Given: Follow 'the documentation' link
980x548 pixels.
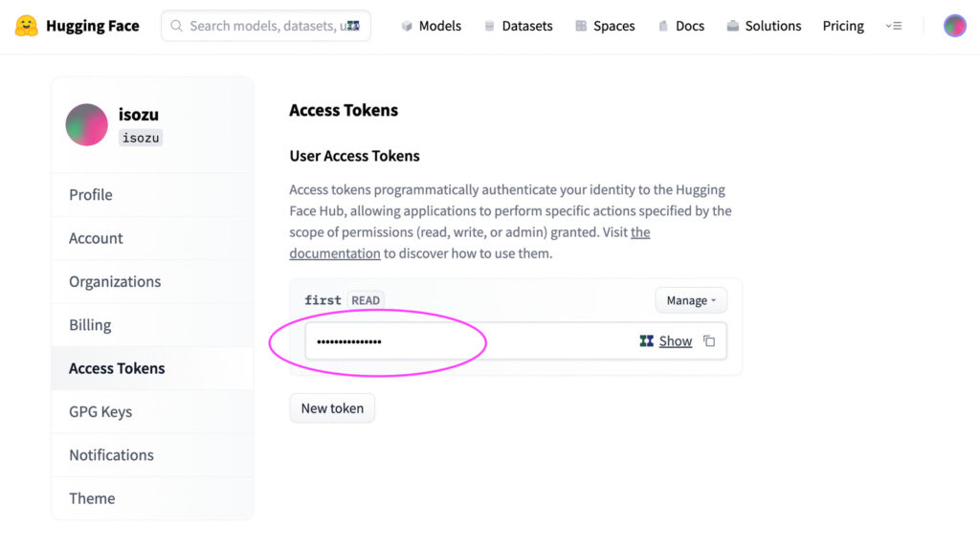Looking at the screenshot, I should point(335,253).
